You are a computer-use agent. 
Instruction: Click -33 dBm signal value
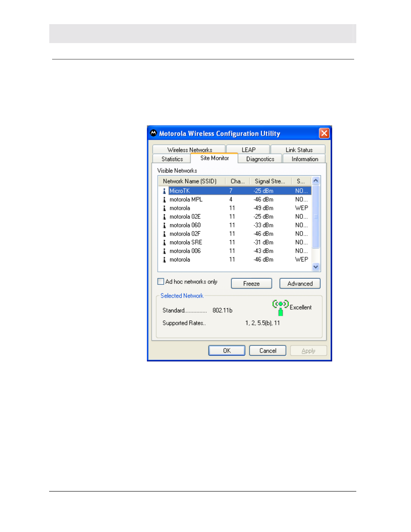click(263, 225)
